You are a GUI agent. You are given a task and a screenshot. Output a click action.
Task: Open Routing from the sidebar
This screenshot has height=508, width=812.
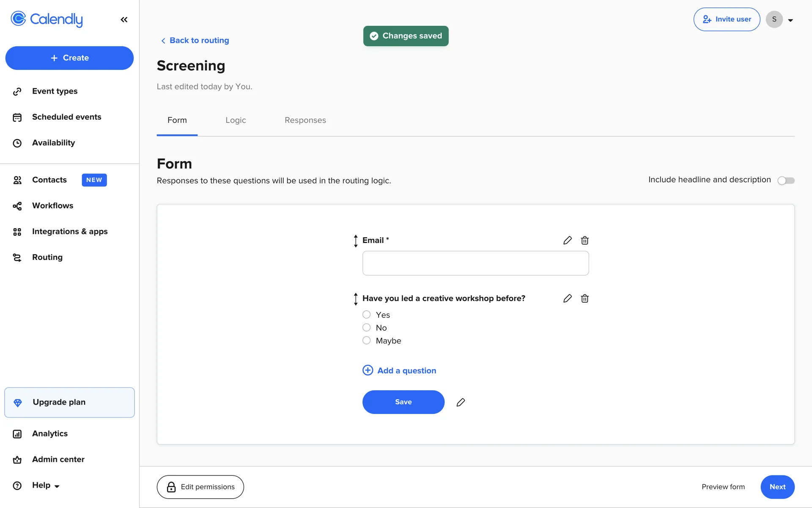tap(47, 257)
